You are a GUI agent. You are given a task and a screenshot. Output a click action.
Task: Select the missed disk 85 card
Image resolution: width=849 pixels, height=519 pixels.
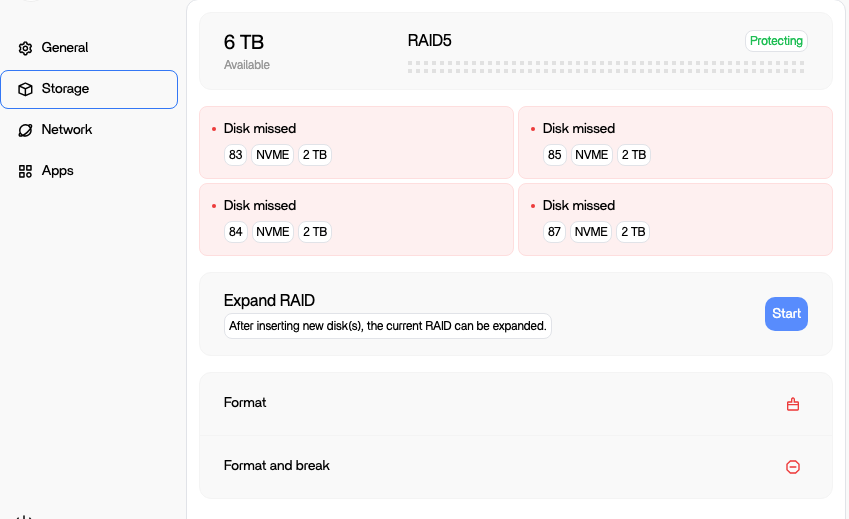pos(675,142)
